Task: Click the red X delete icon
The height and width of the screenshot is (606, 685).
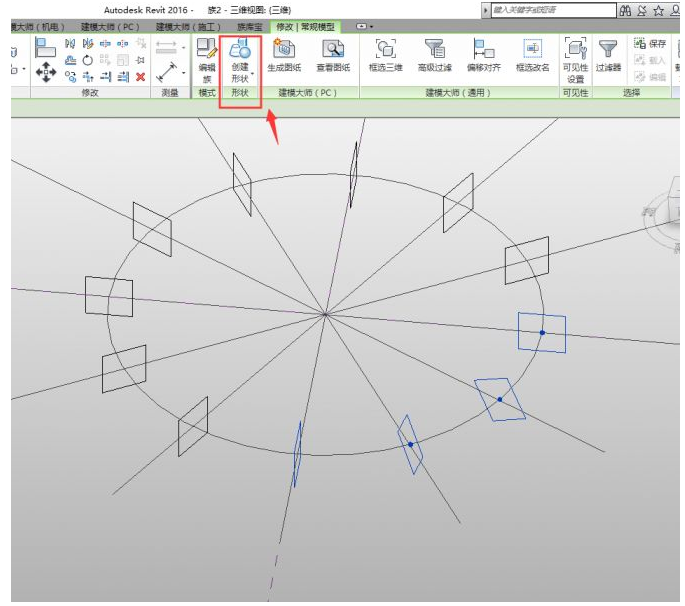Action: (140, 76)
